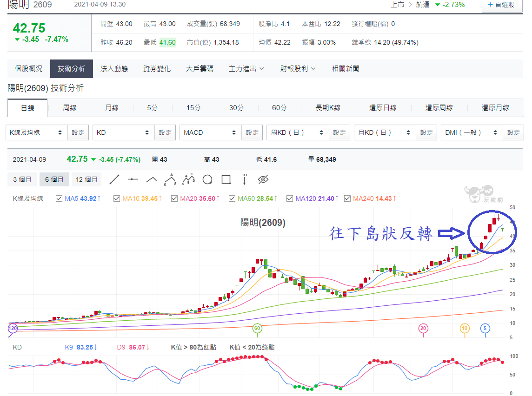The image size is (532, 396).
Task: Add stock to watchlist with 自選股 button
Action: coord(502,5)
